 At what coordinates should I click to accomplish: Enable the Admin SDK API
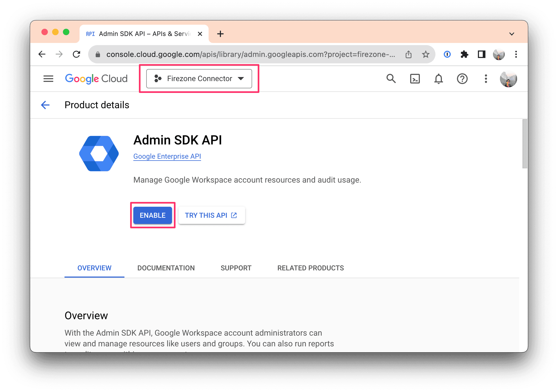(x=152, y=215)
